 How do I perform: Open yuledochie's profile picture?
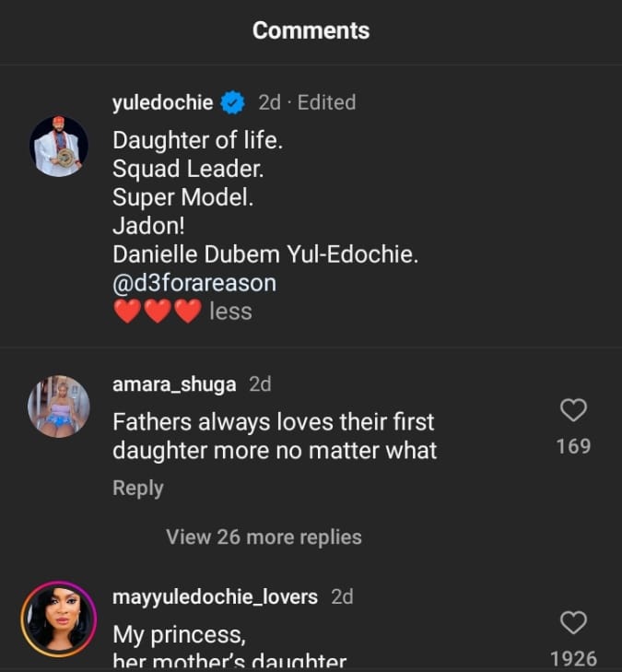59,147
